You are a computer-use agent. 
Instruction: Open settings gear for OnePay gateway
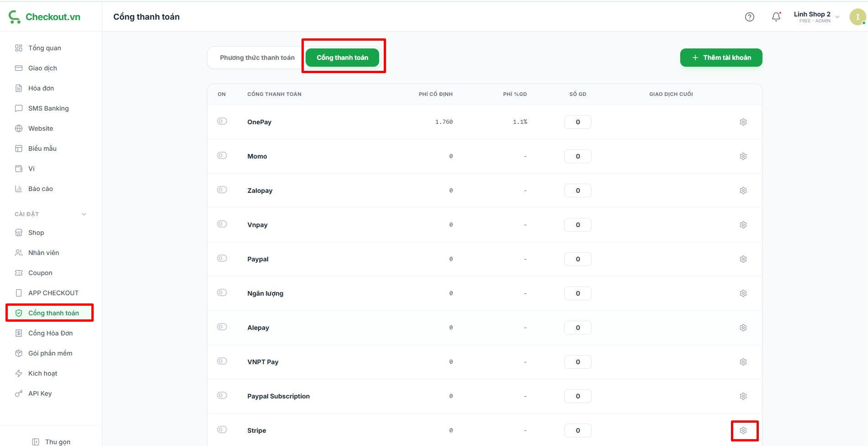743,122
